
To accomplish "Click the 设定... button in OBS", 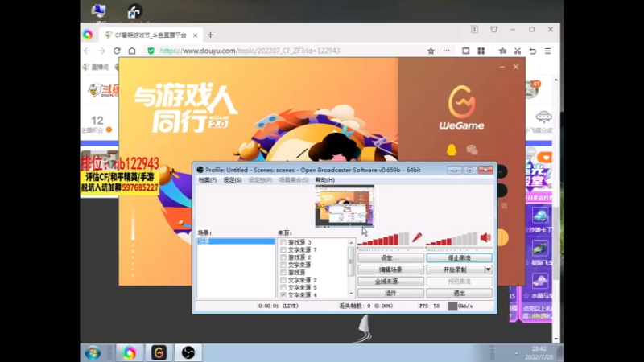I will tap(390, 257).
